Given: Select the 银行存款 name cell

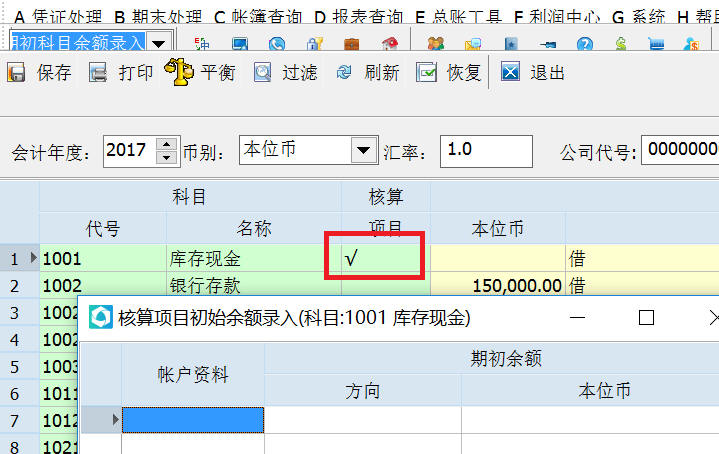Looking at the screenshot, I should pos(254,284).
